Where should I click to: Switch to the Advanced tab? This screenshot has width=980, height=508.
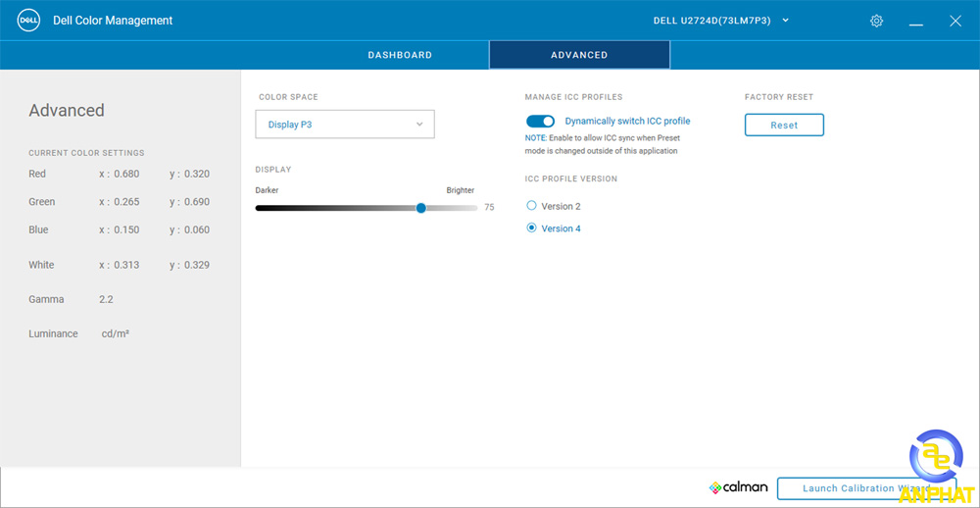[579, 55]
